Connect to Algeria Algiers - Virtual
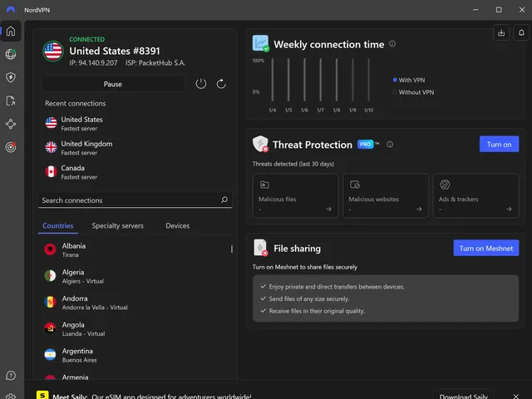 (x=135, y=276)
